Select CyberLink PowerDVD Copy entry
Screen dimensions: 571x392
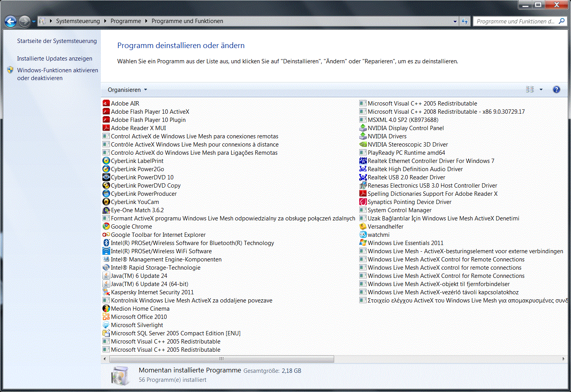click(142, 185)
